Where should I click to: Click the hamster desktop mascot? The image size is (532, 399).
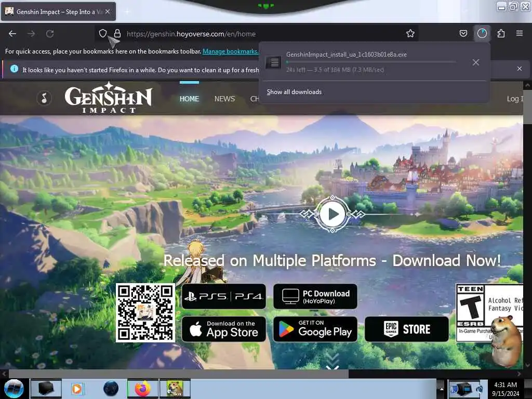(507, 341)
